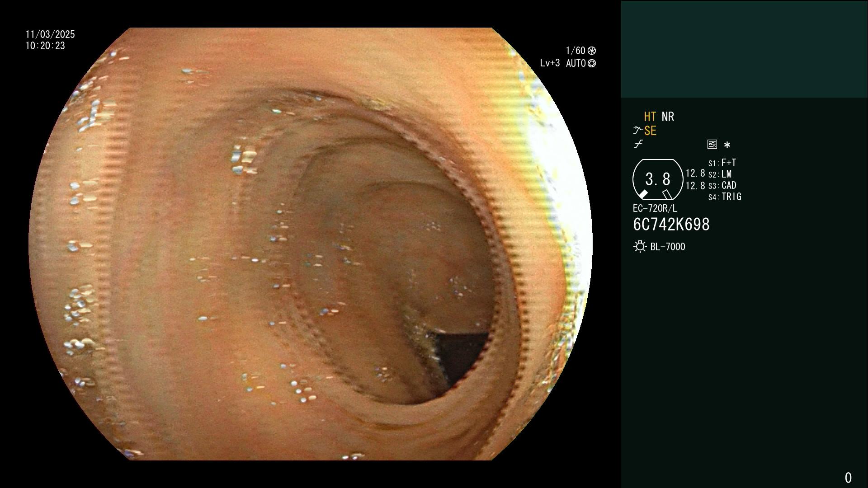Select the SE enhancement label

coord(650,131)
